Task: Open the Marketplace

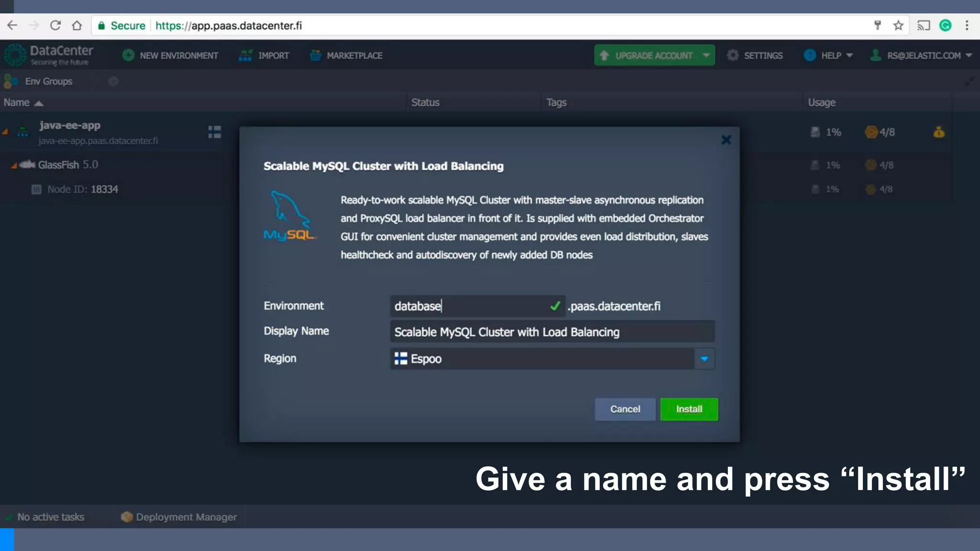Action: click(x=346, y=55)
